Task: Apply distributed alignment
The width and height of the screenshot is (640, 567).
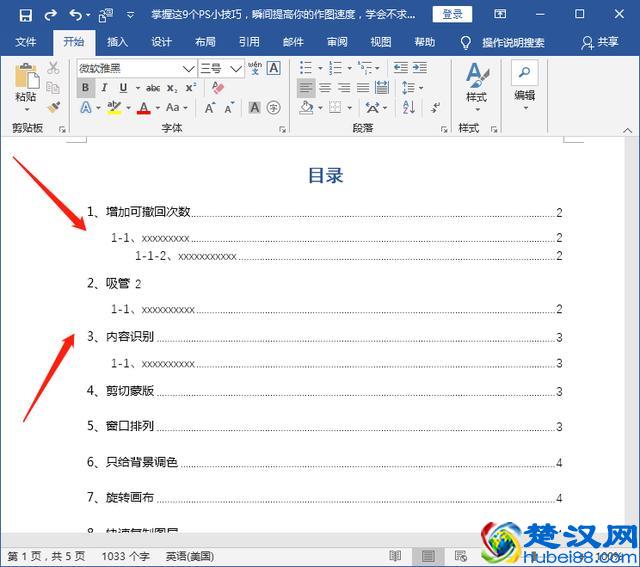Action: [x=382, y=88]
